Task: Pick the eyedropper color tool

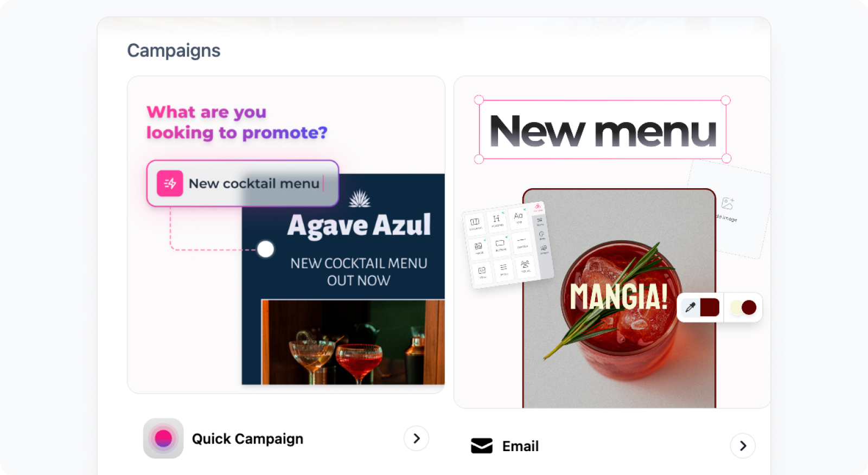Action: [x=690, y=307]
